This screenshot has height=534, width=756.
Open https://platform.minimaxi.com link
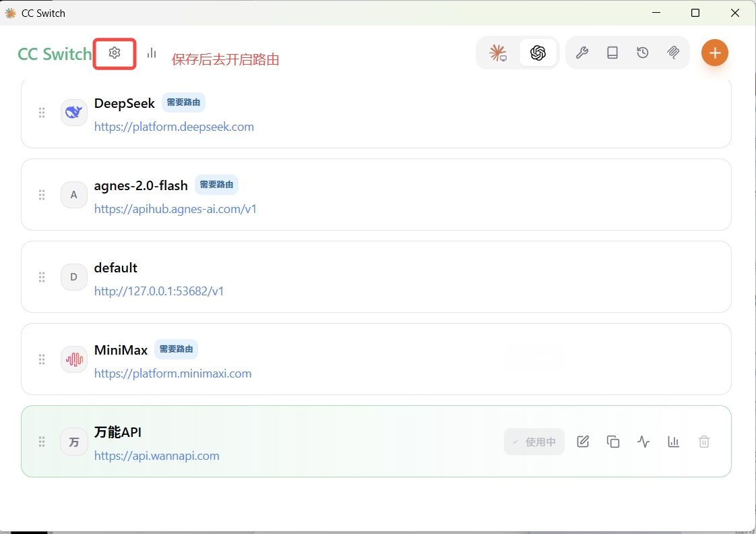[x=172, y=374]
